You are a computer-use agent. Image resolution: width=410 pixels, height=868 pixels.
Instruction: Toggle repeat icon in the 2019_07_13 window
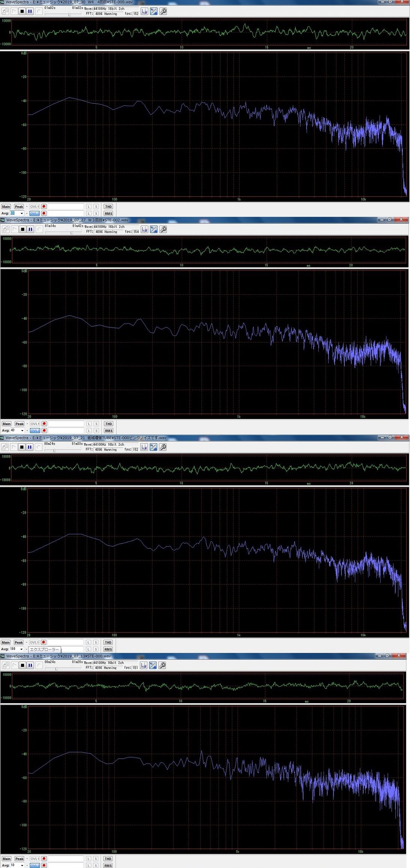click(39, 665)
